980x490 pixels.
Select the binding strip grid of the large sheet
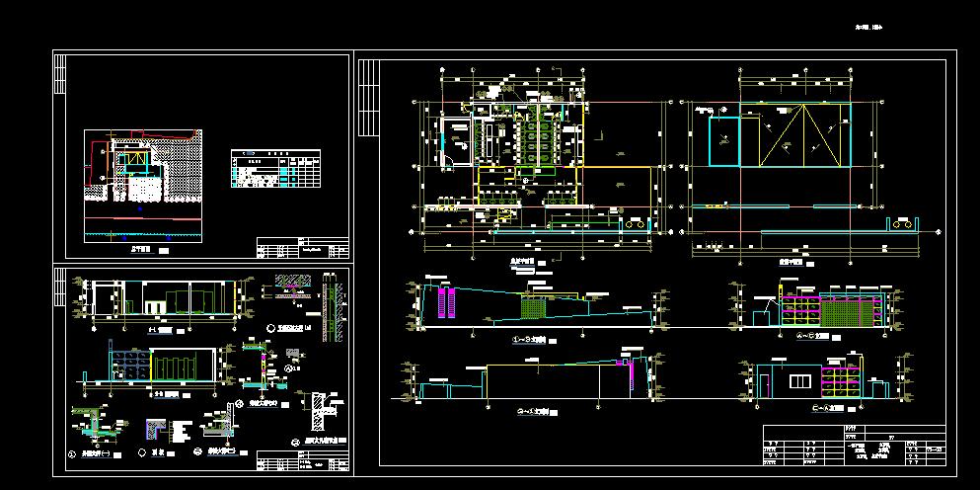(368, 98)
